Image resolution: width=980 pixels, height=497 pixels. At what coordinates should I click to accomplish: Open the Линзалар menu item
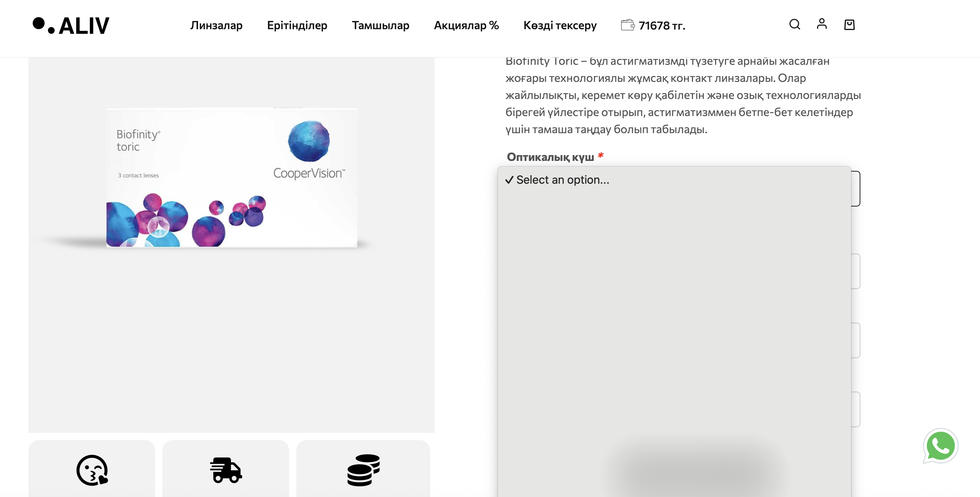click(216, 26)
